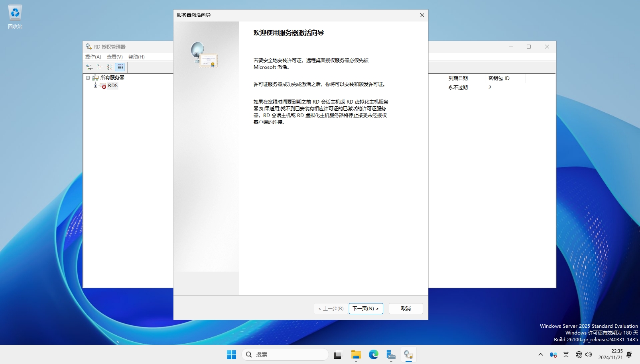Click the volume speaker tray icon
This screenshot has height=364, width=640.
click(x=589, y=354)
